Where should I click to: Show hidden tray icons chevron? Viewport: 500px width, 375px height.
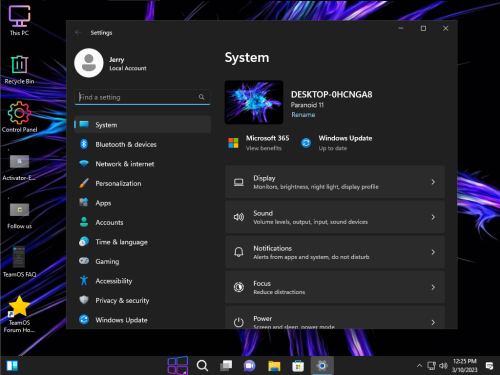click(x=419, y=366)
